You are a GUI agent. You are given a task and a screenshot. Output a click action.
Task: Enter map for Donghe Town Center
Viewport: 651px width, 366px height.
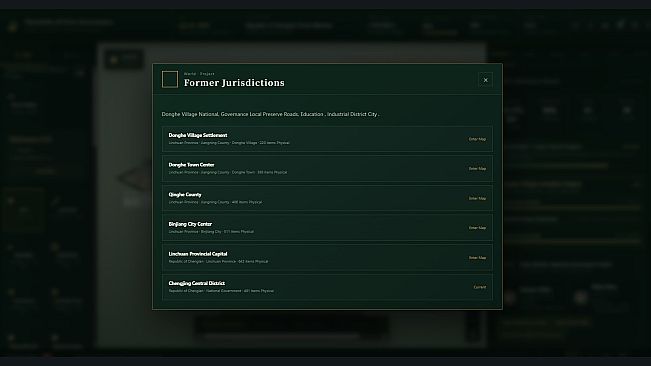tap(477, 168)
